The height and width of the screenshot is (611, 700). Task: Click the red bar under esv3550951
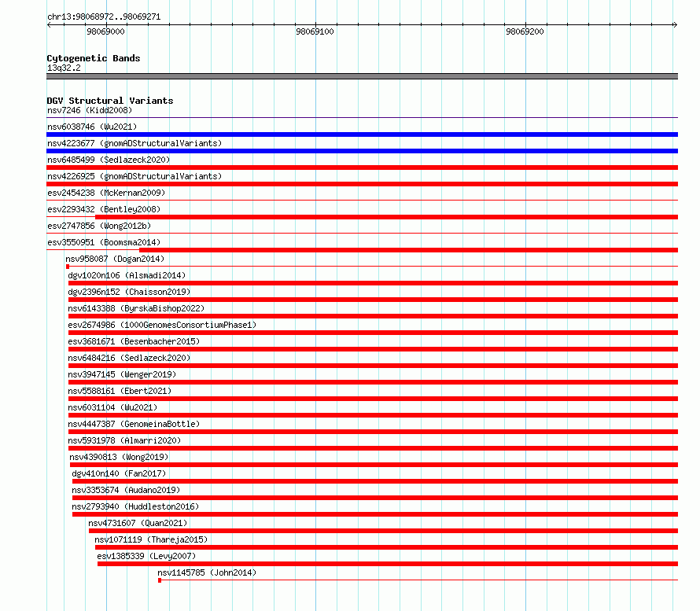pyautogui.click(x=408, y=250)
